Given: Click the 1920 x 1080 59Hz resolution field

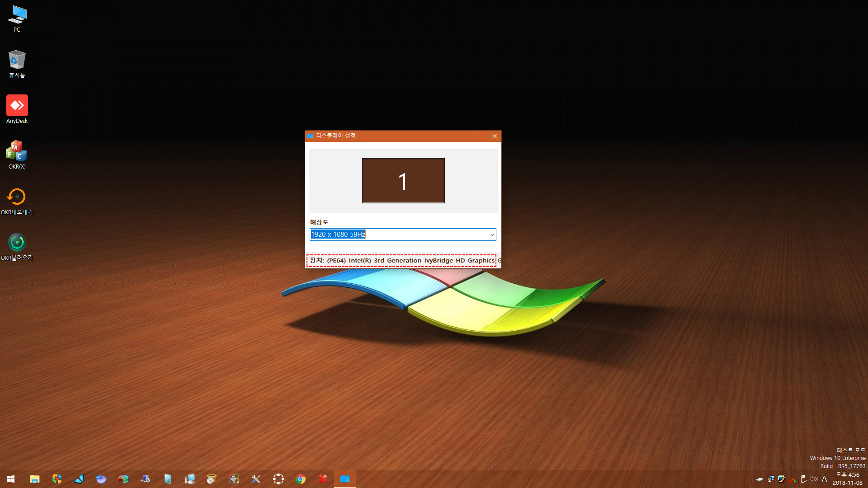Looking at the screenshot, I should [x=403, y=235].
